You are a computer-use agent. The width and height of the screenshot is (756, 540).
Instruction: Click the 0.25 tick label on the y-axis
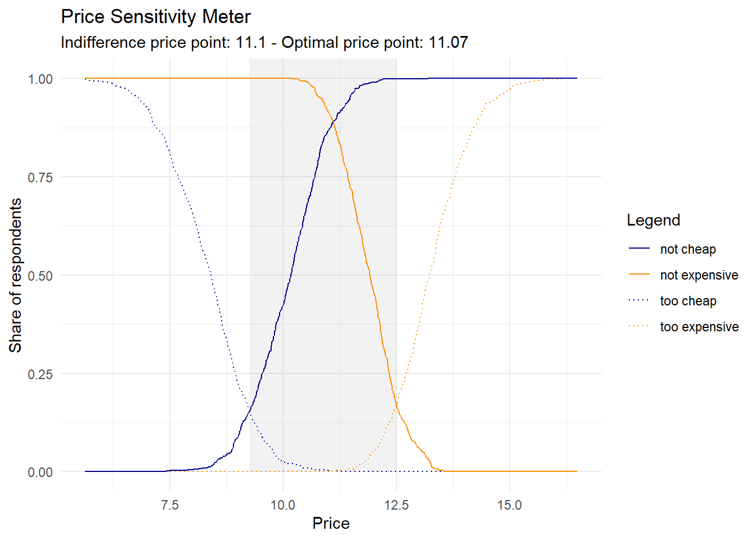[x=40, y=374]
